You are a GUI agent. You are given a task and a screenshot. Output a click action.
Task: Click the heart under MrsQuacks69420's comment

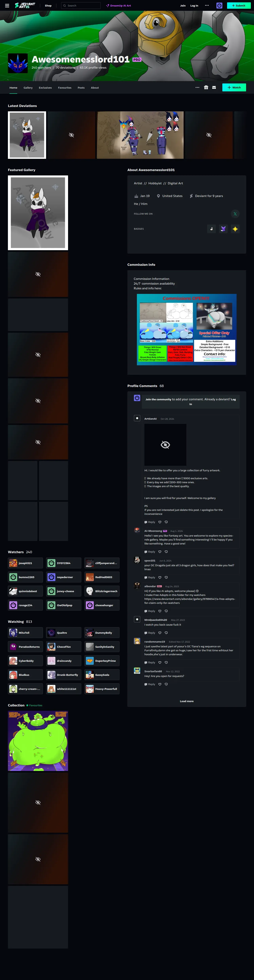coord(160,633)
